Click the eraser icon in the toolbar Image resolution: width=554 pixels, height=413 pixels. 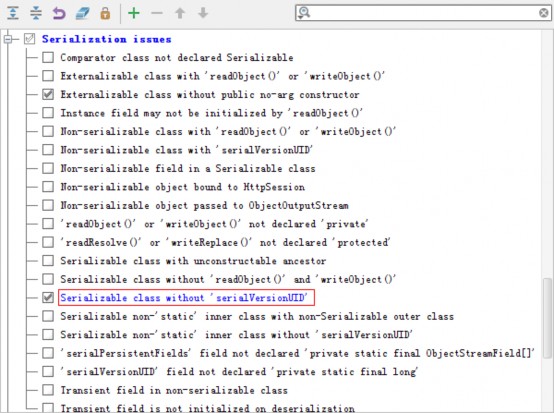82,13
